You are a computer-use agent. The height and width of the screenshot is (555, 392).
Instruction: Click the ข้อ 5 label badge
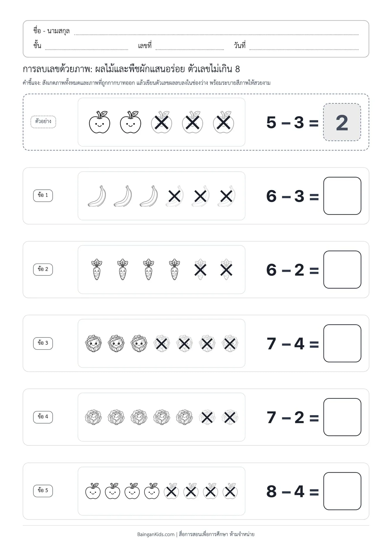(x=43, y=491)
